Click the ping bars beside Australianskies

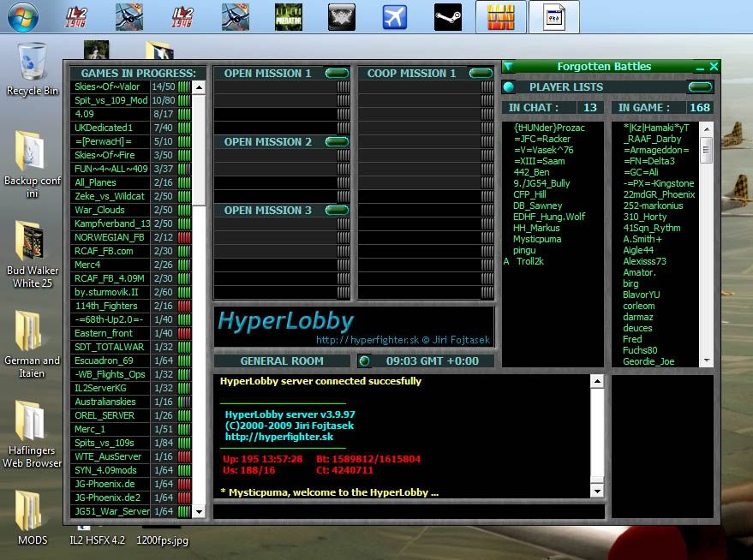click(184, 402)
